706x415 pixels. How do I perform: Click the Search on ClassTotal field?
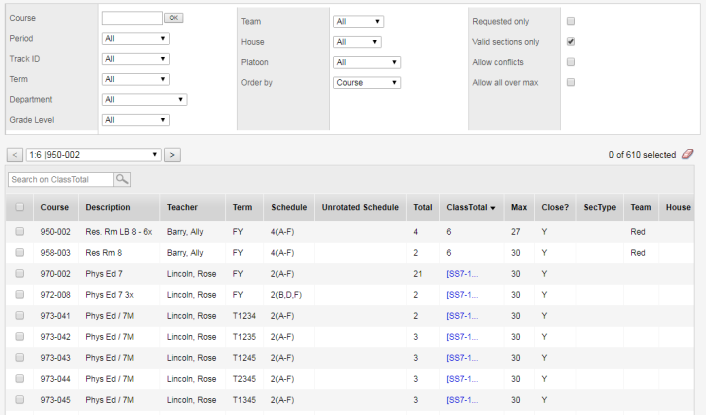click(x=60, y=179)
